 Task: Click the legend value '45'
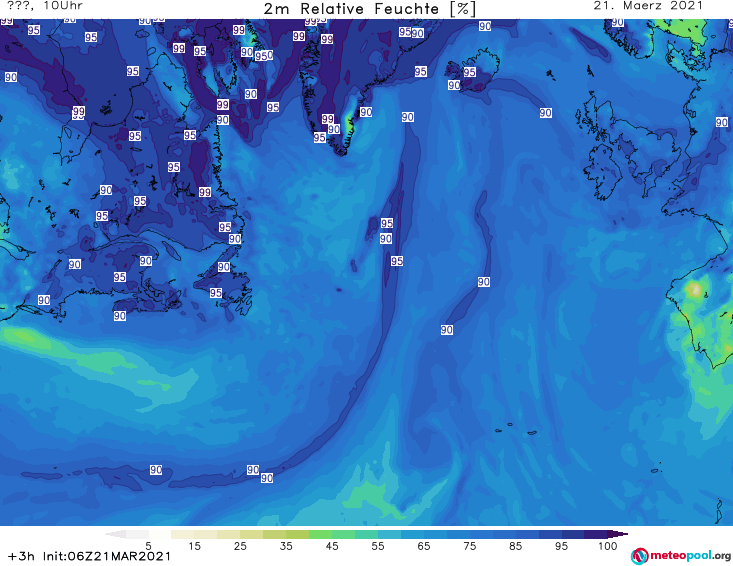332,546
